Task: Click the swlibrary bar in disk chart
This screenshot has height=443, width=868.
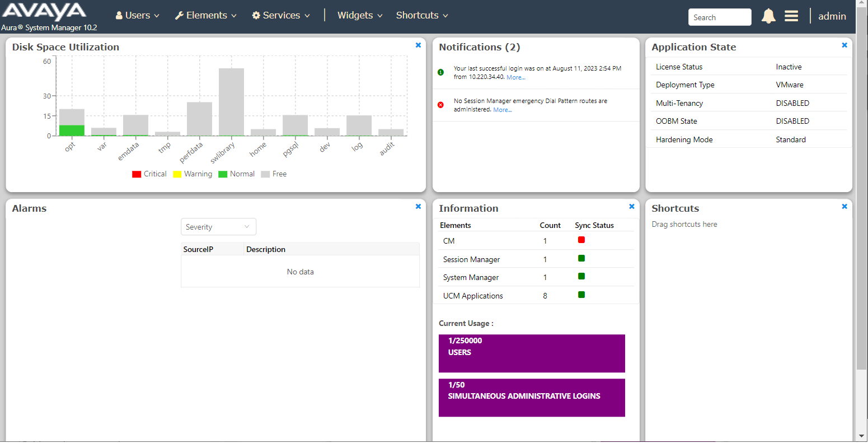Action: (231, 102)
